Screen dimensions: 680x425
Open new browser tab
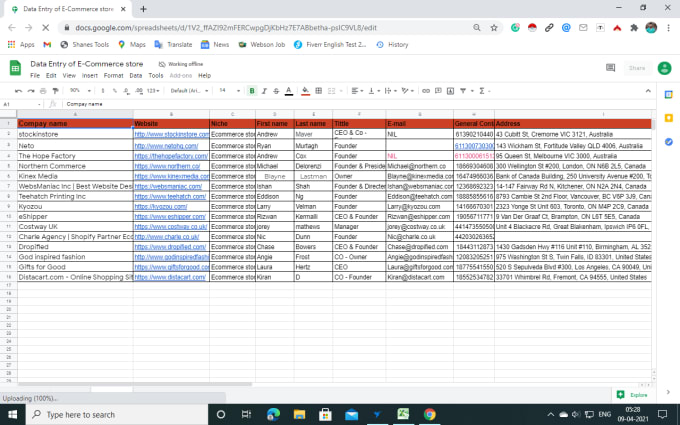point(144,9)
